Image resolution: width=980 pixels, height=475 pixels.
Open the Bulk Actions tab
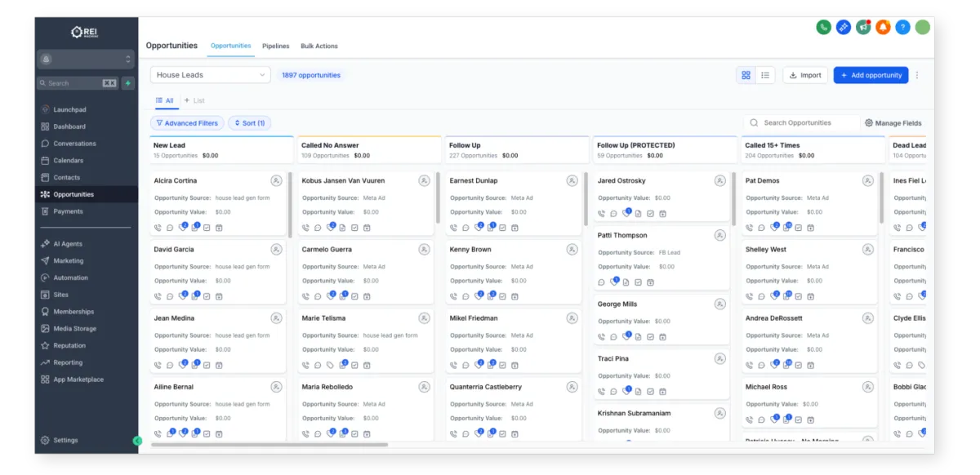(x=318, y=47)
